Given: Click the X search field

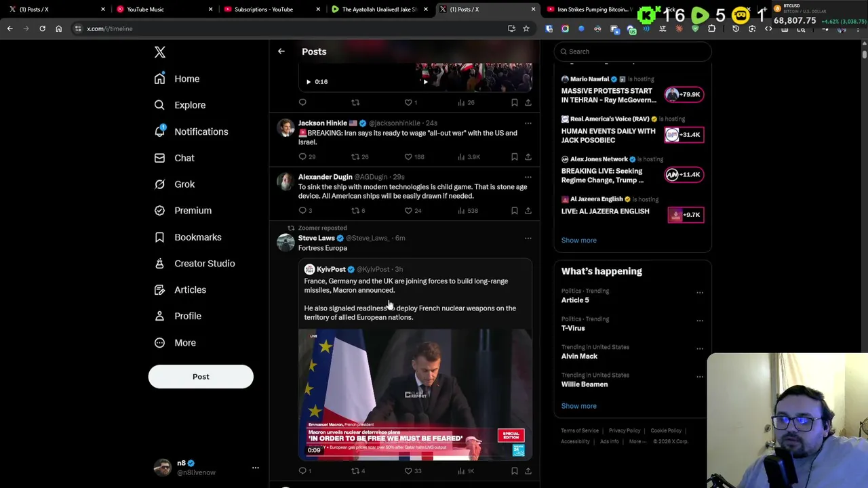Looking at the screenshot, I should [633, 52].
